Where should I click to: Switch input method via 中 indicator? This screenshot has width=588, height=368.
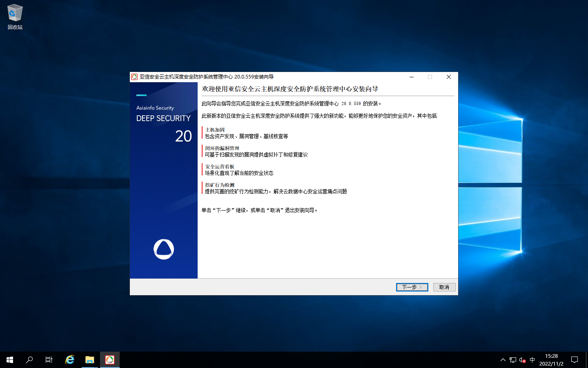tap(532, 360)
